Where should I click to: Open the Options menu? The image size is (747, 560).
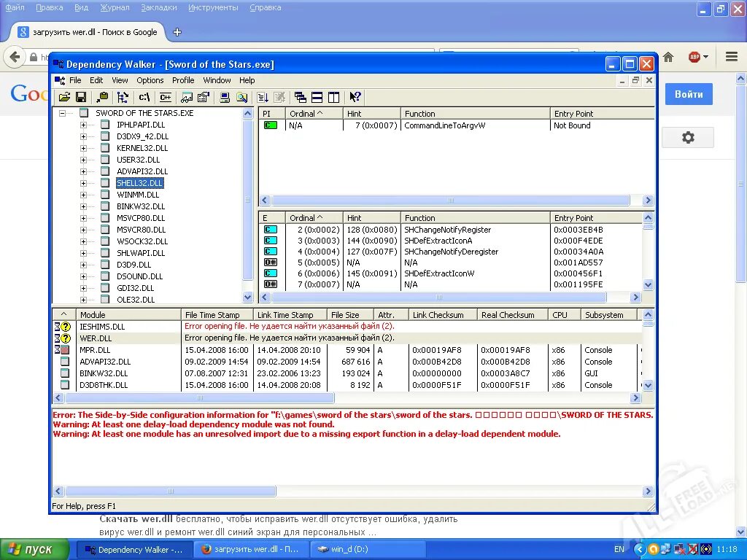click(x=150, y=80)
